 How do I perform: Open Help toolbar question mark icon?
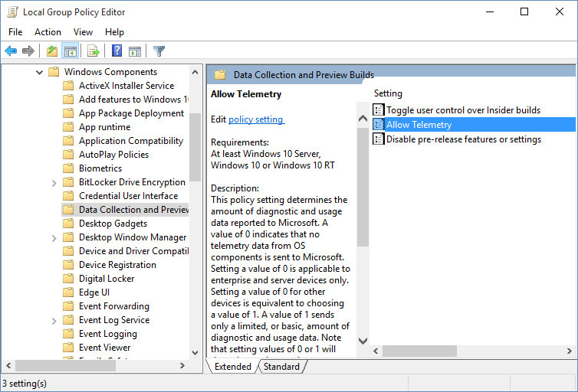(x=117, y=51)
